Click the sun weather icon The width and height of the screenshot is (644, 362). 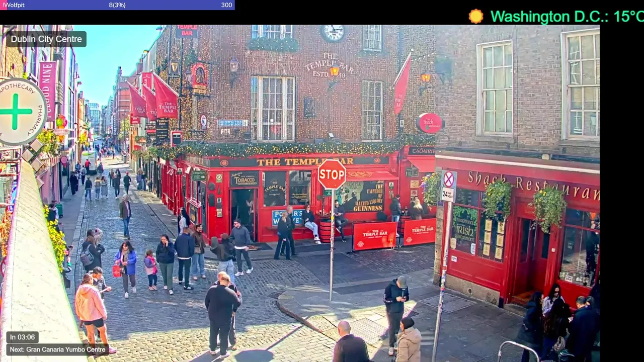pyautogui.click(x=475, y=16)
